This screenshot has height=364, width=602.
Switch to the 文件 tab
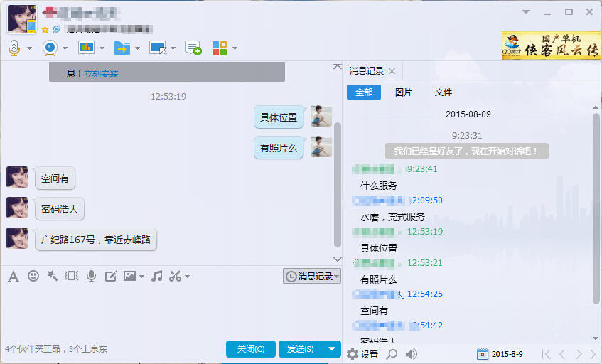click(x=443, y=92)
